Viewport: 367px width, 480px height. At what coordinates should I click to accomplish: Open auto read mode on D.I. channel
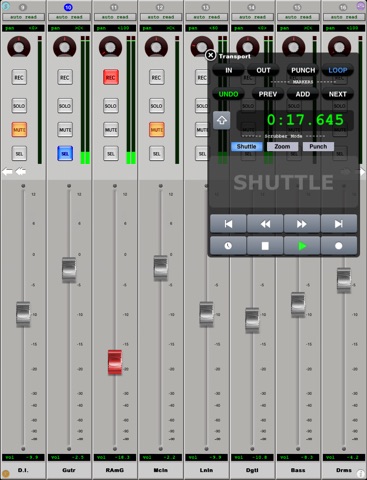pyautogui.click(x=23, y=17)
